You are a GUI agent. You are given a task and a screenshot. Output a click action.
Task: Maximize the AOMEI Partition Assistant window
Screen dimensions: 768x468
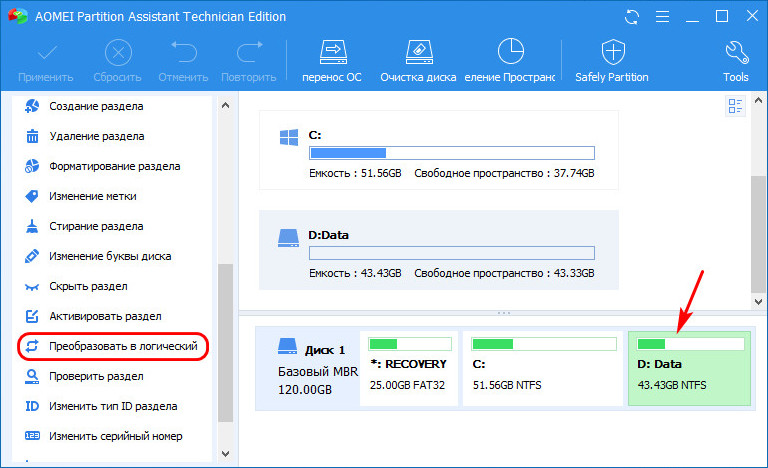(722, 17)
